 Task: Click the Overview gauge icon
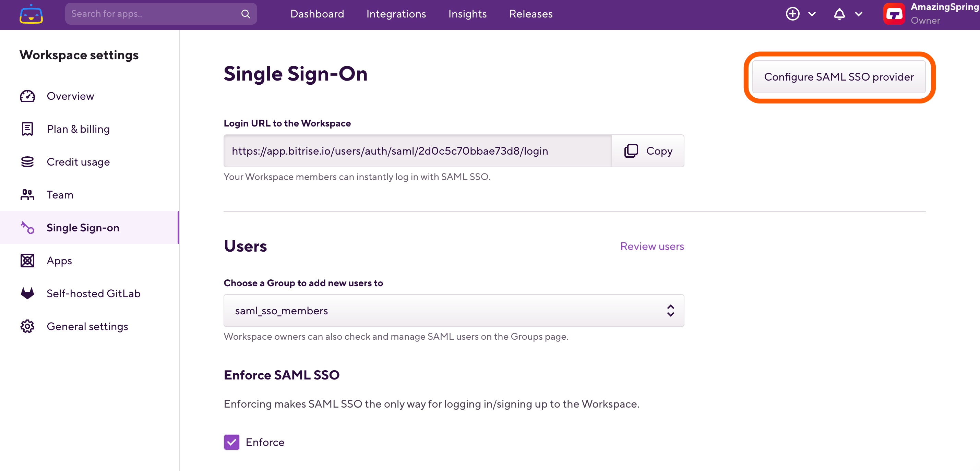tap(27, 96)
